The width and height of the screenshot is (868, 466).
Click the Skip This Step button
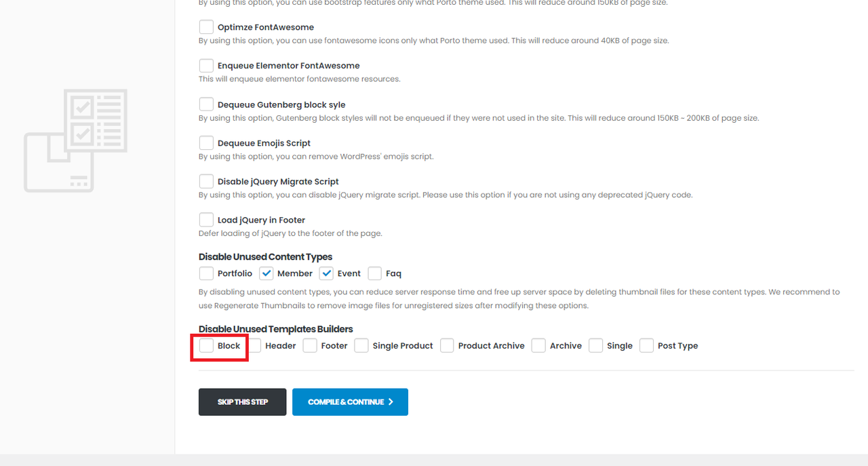point(242,402)
